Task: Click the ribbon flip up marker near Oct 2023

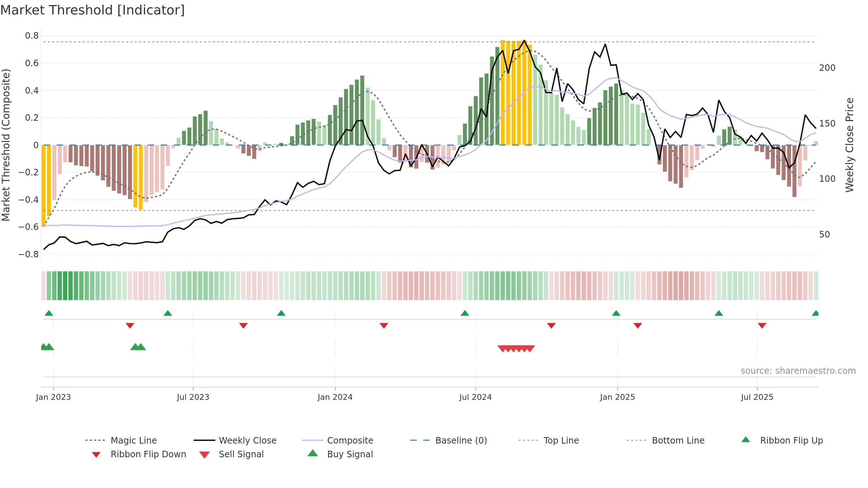Action: (x=281, y=313)
